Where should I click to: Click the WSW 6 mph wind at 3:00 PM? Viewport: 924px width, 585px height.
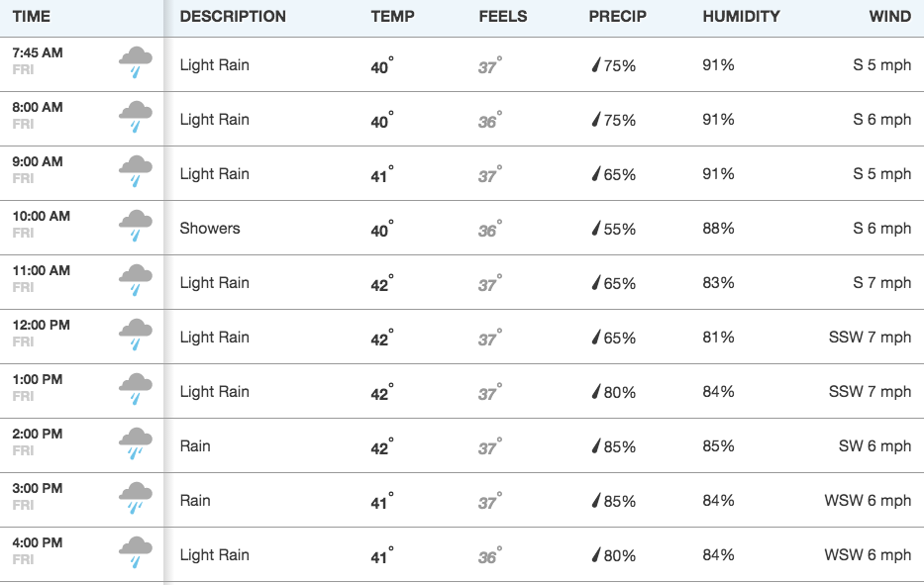pyautogui.click(x=868, y=500)
